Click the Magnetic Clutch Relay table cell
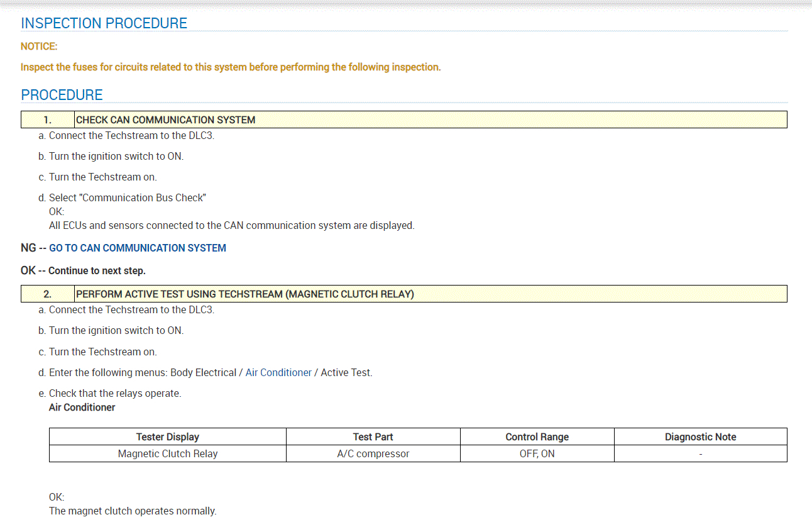Viewport: 812px width, 522px height. point(167,453)
